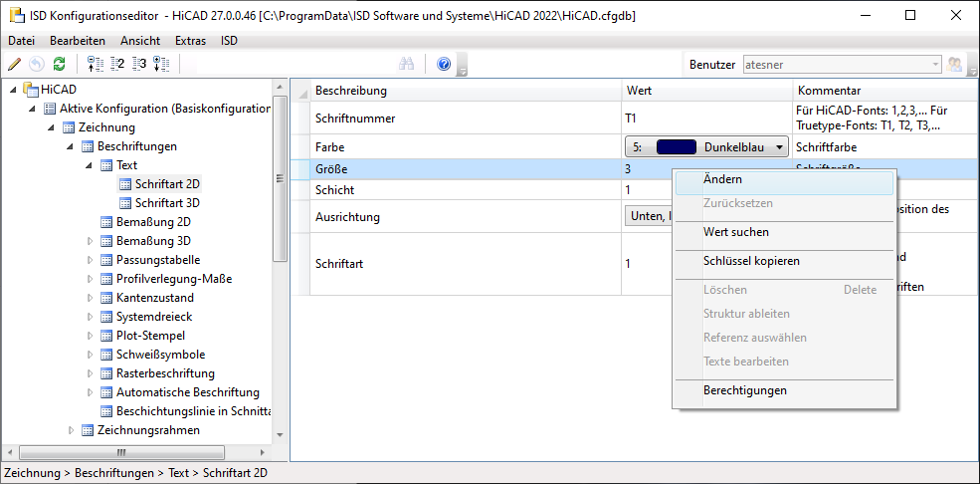This screenshot has width=980, height=484.
Task: Collapse the HiCAD root node
Action: (14, 90)
